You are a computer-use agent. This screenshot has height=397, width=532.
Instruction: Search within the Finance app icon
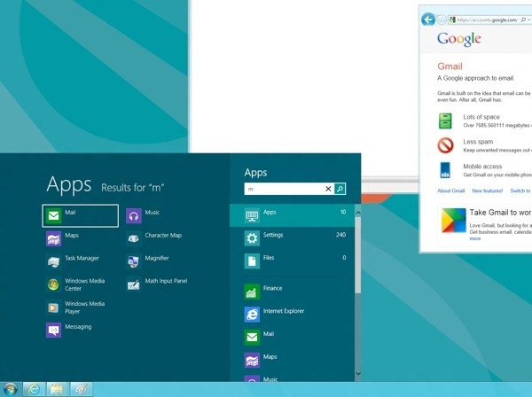[x=252, y=292]
